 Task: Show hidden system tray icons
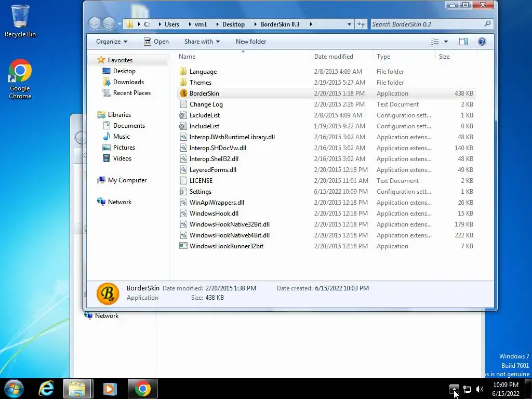pos(454,389)
